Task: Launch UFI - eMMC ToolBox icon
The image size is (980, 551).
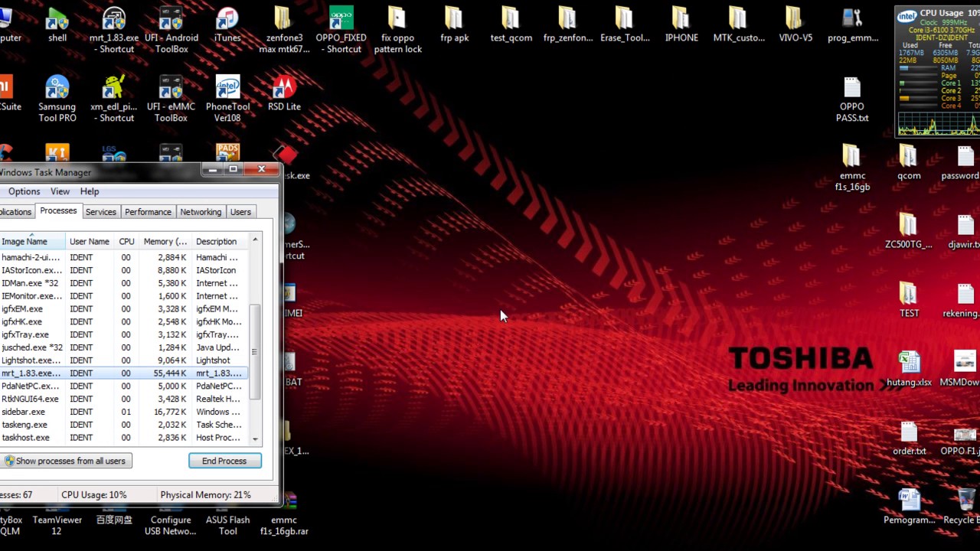Action: point(171,98)
